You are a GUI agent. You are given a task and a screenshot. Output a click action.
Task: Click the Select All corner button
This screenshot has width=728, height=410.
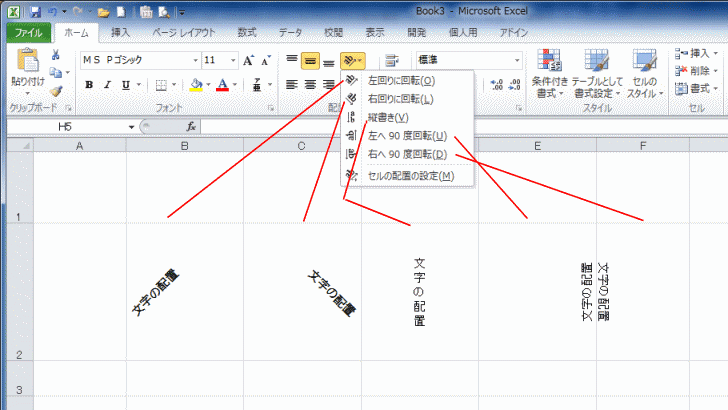[20, 146]
